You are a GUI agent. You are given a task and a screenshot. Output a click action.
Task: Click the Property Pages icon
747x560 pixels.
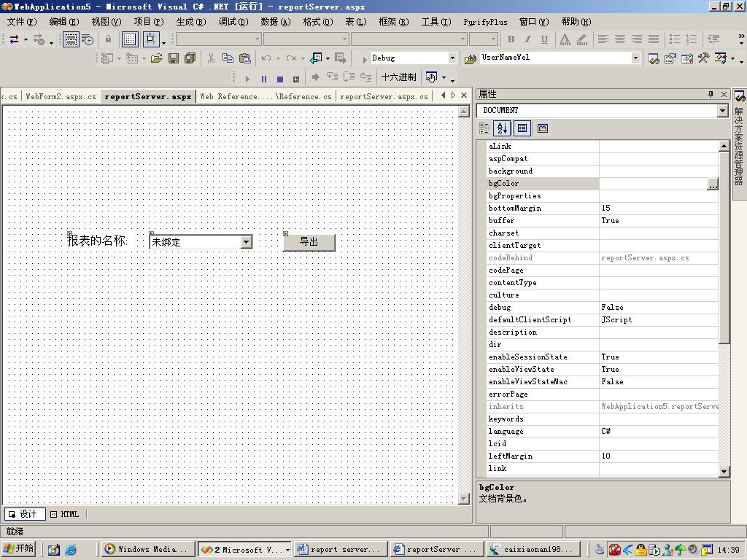543,128
